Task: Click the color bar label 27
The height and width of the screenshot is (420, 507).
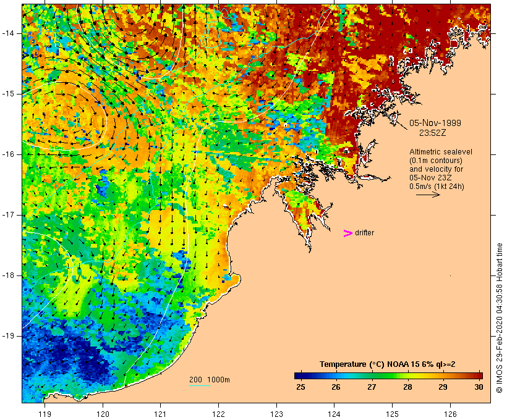Action: [372, 387]
